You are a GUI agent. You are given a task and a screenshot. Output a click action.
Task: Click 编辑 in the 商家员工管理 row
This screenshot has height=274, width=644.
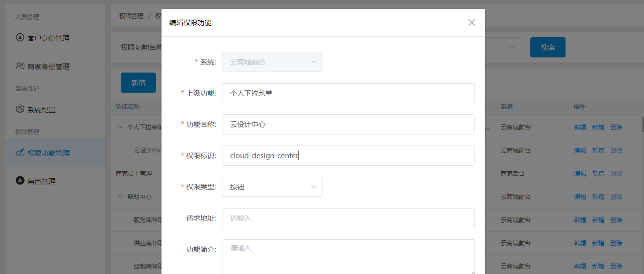click(x=580, y=174)
